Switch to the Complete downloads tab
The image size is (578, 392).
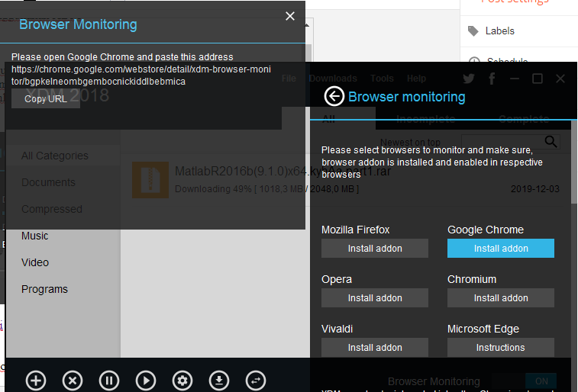click(x=524, y=119)
